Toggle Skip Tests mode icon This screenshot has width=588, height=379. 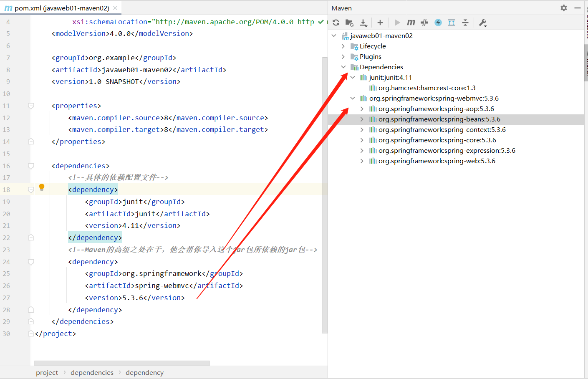pyautogui.click(x=424, y=23)
